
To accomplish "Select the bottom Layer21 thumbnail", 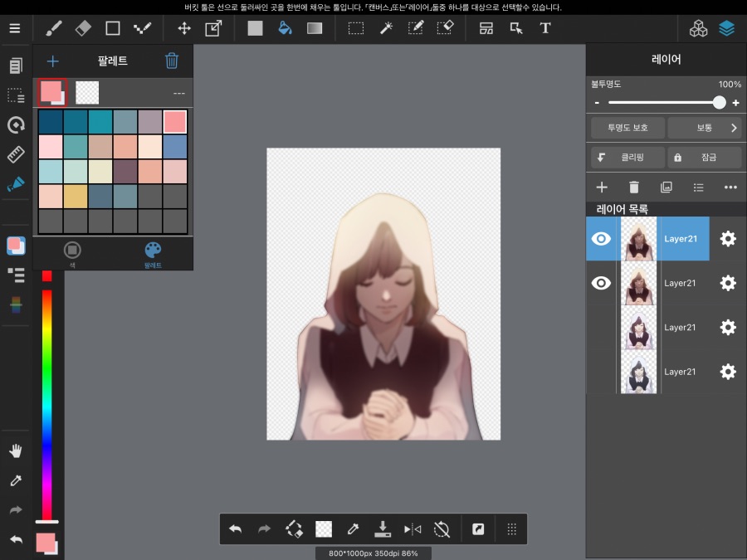I will (x=638, y=372).
